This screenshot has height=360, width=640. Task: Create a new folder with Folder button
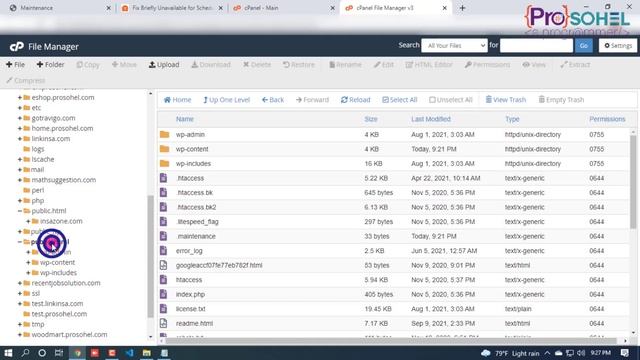point(50,64)
